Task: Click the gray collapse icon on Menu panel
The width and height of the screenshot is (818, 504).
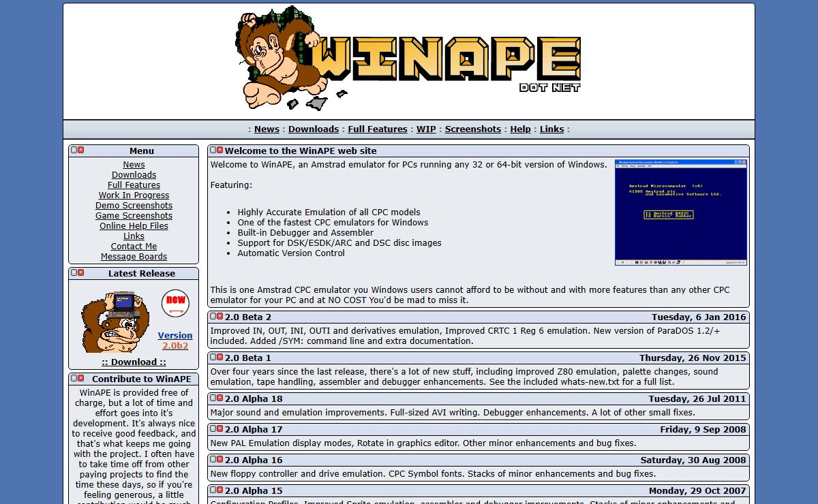Action: click(x=74, y=150)
